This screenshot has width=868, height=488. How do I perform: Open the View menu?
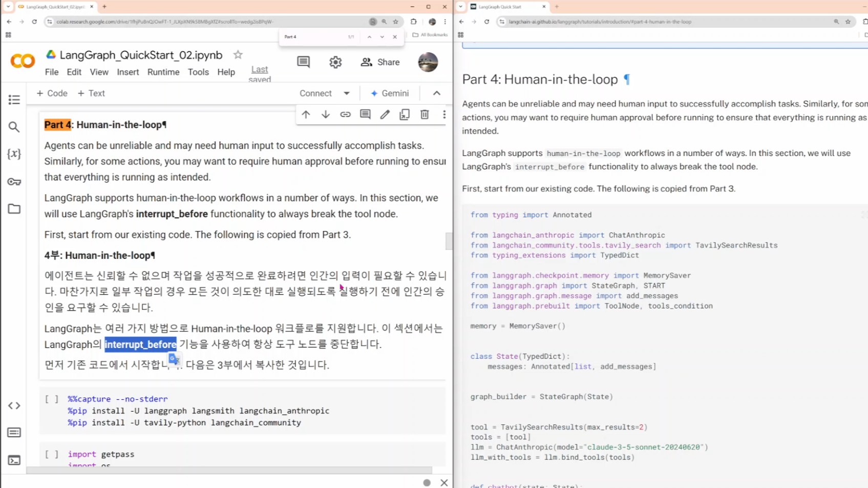click(x=99, y=72)
